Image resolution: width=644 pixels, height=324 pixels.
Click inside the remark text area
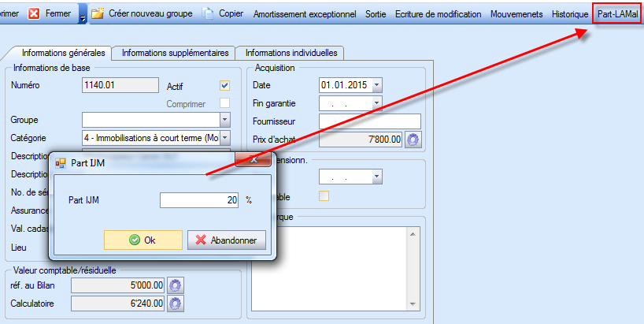pos(330,269)
